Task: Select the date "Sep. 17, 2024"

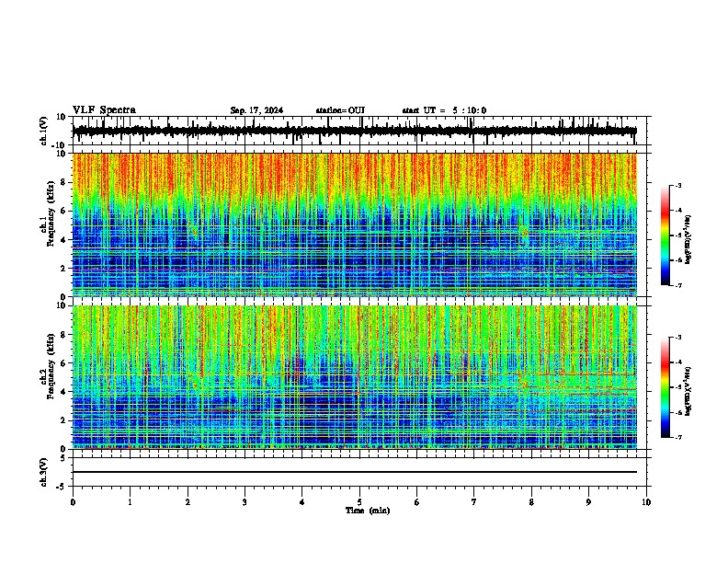Action: coord(256,110)
